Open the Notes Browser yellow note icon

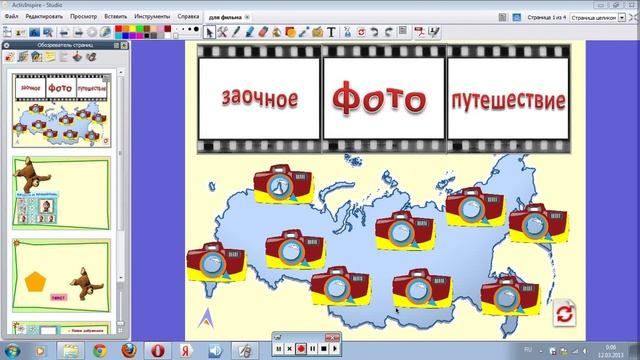50,57
